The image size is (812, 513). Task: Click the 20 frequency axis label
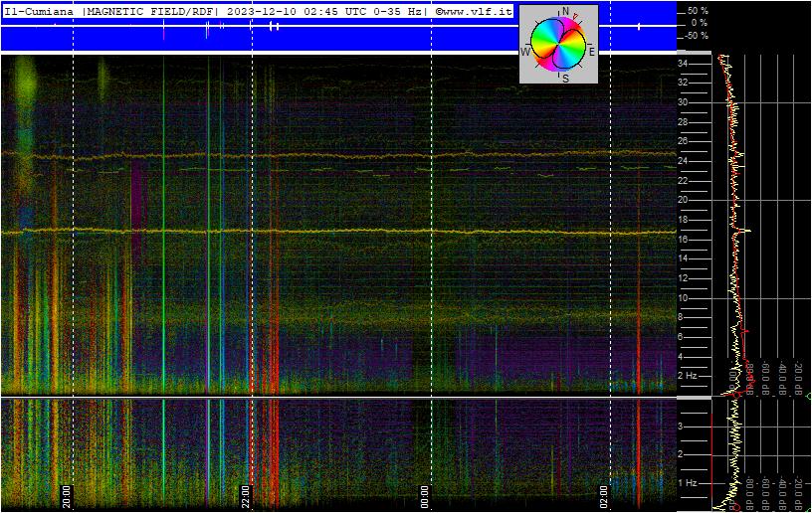tap(683, 200)
